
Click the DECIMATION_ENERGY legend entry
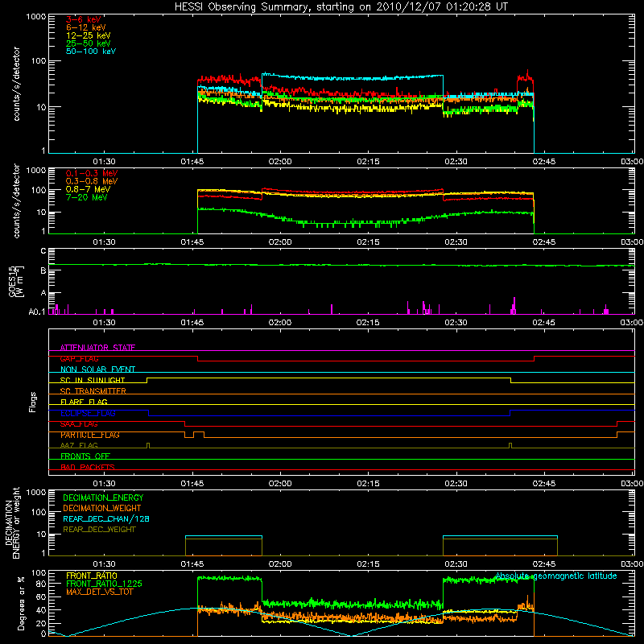click(103, 497)
